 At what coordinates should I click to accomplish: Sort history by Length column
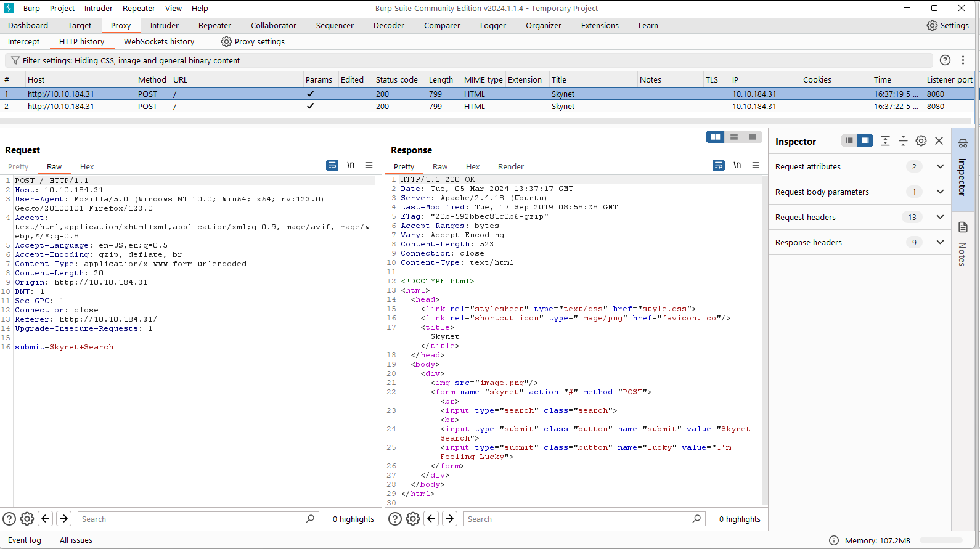[441, 79]
